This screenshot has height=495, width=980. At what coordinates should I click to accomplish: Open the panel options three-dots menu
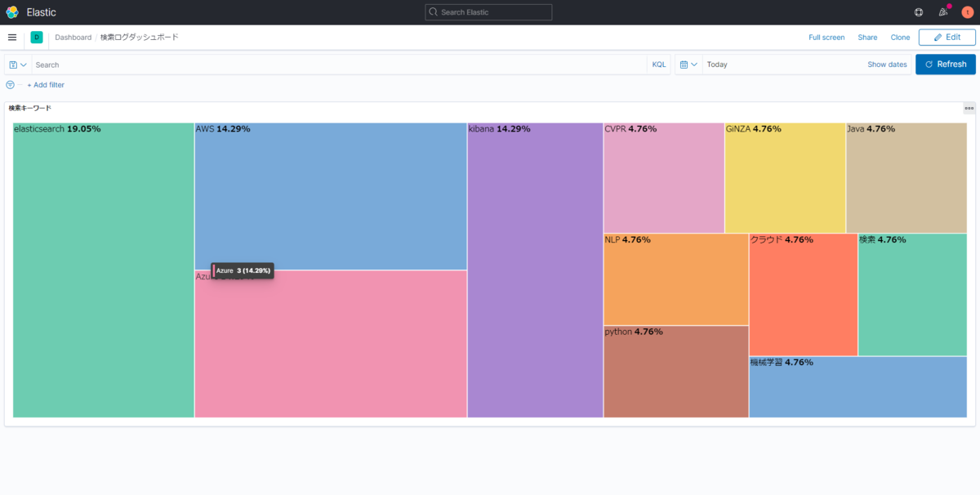pyautogui.click(x=969, y=108)
